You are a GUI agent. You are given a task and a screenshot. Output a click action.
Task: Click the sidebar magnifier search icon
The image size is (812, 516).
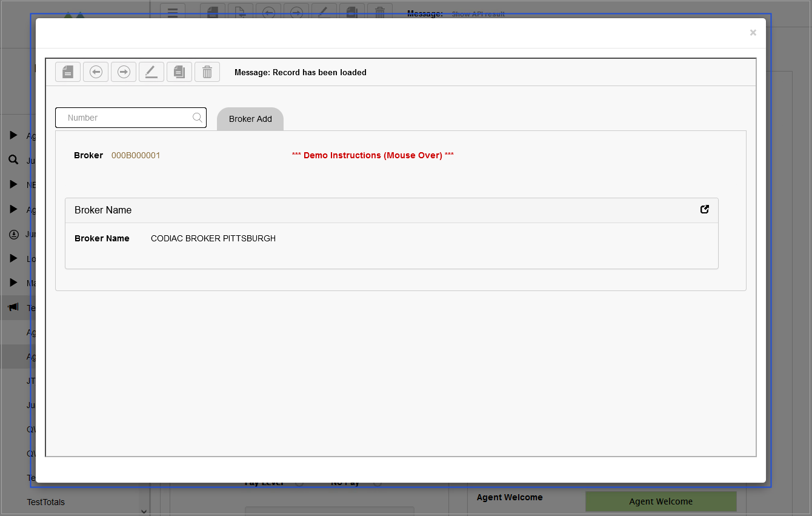(13, 160)
